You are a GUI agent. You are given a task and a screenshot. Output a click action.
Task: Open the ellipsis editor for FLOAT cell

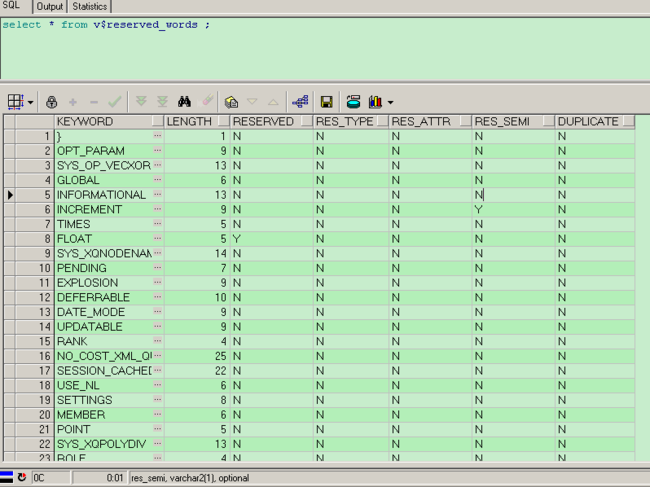[158, 238]
